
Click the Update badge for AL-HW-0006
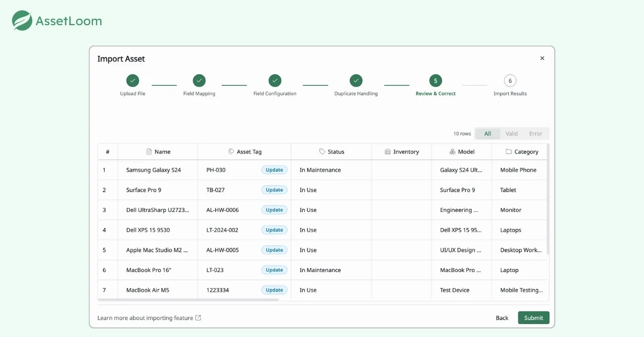coord(274,210)
